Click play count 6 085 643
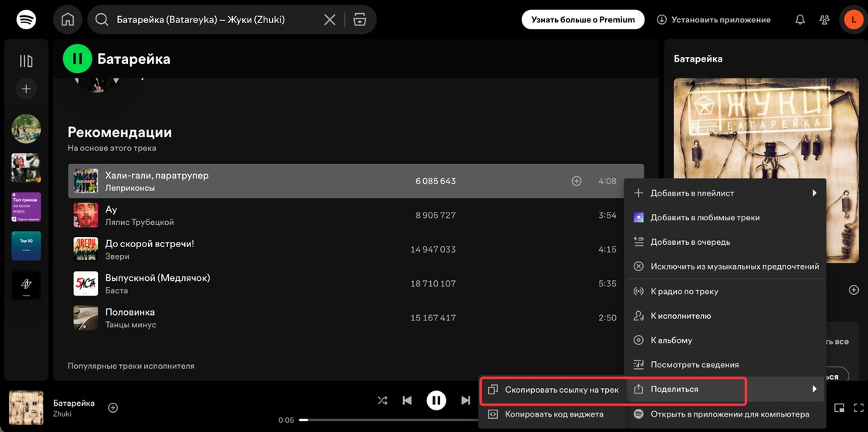 (436, 181)
